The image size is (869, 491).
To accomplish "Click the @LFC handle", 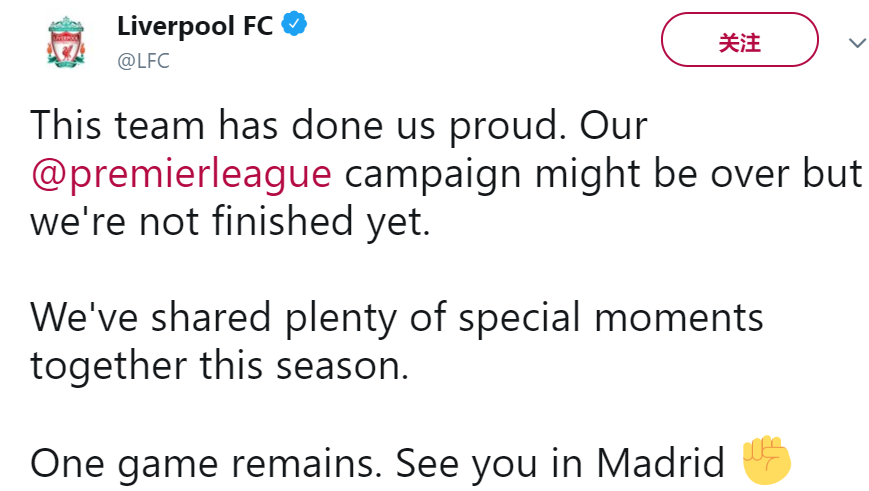I will pos(143,61).
